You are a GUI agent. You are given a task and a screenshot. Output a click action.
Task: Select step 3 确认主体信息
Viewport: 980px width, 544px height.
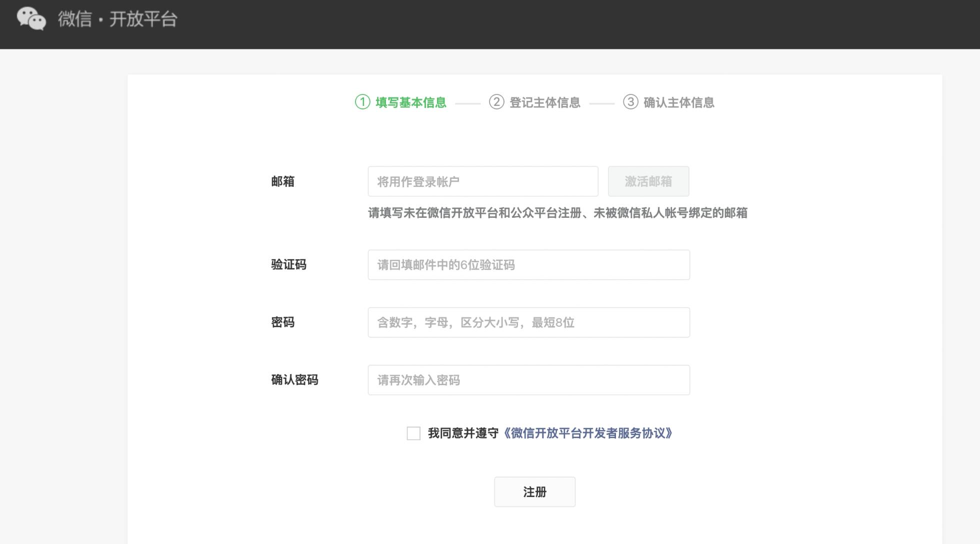668,102
